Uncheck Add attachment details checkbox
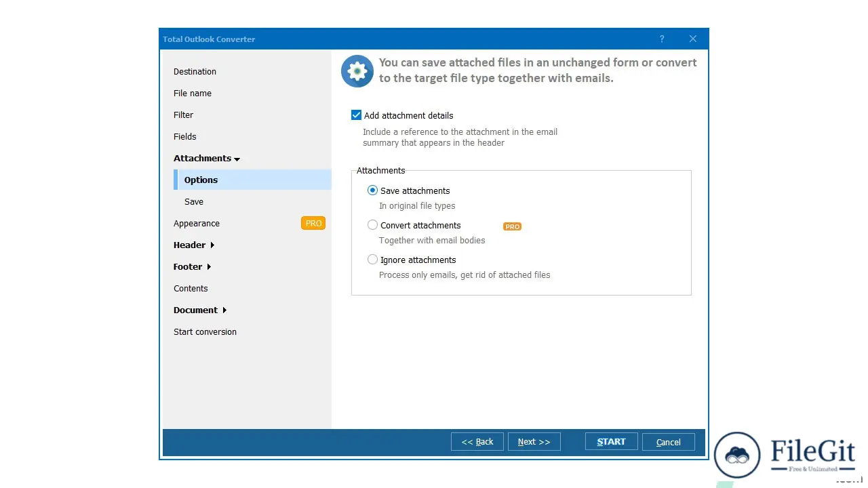 356,115
